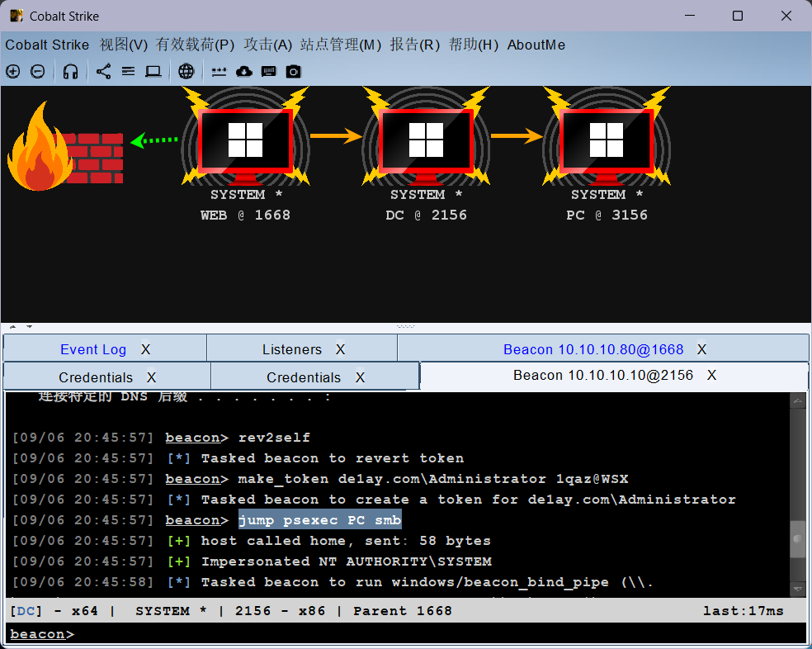
Task: Close Beacon 10.10.10.10@2156 tab
Action: click(x=712, y=376)
